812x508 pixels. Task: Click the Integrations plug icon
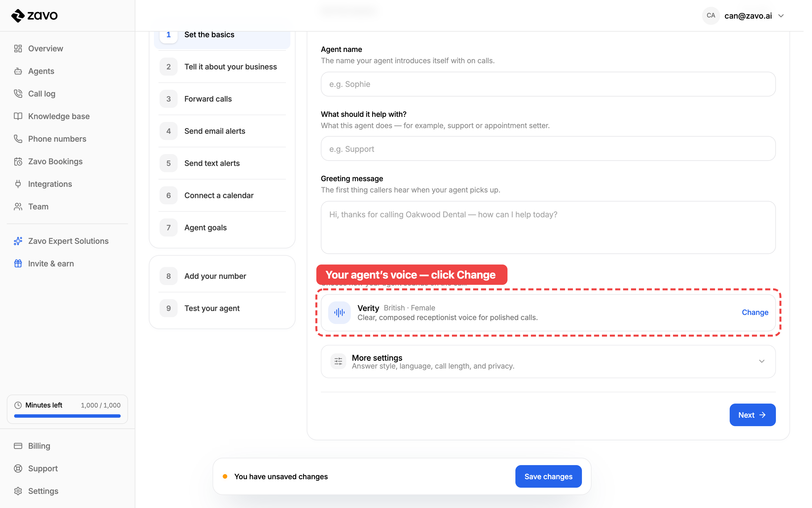pyautogui.click(x=18, y=184)
